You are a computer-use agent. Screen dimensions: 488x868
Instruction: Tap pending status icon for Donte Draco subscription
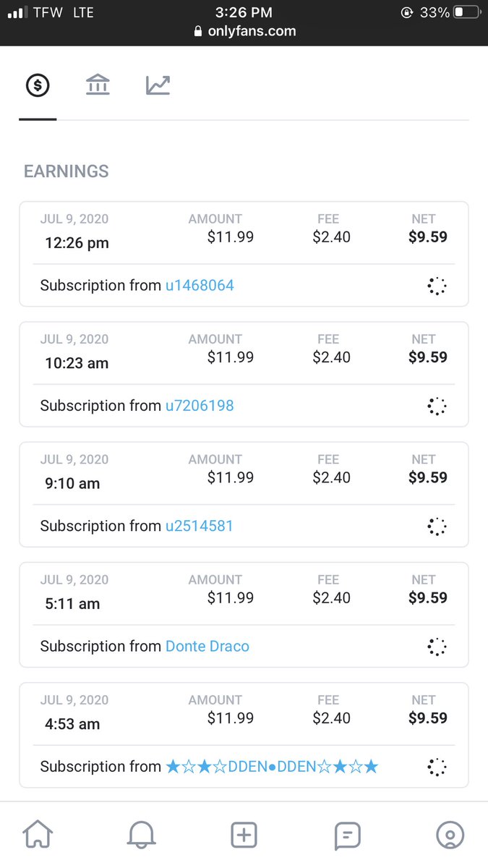coord(437,646)
